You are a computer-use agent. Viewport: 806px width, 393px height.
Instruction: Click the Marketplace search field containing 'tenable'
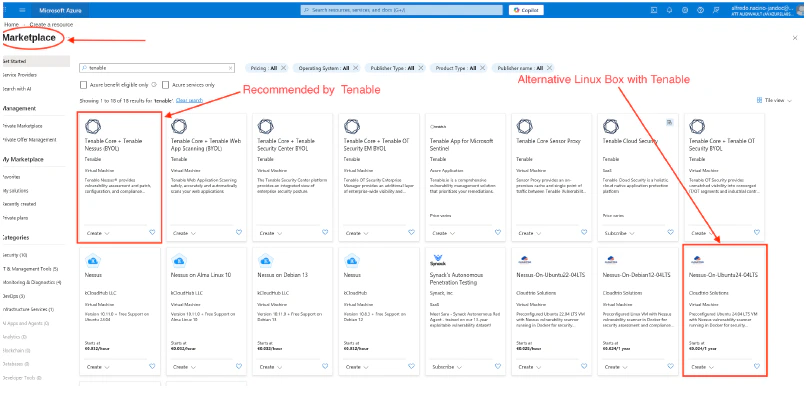point(157,68)
